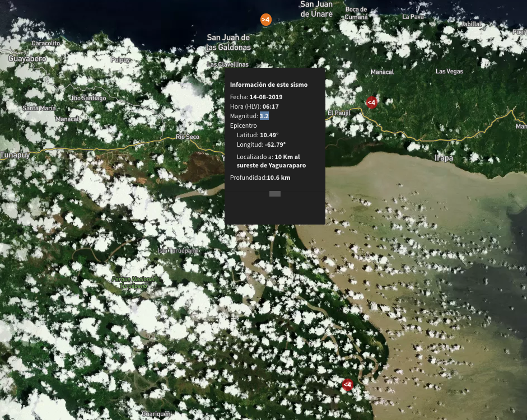Click the San Juan de las Galdonas label
Image resolution: width=527 pixels, height=420 pixels.
point(228,43)
